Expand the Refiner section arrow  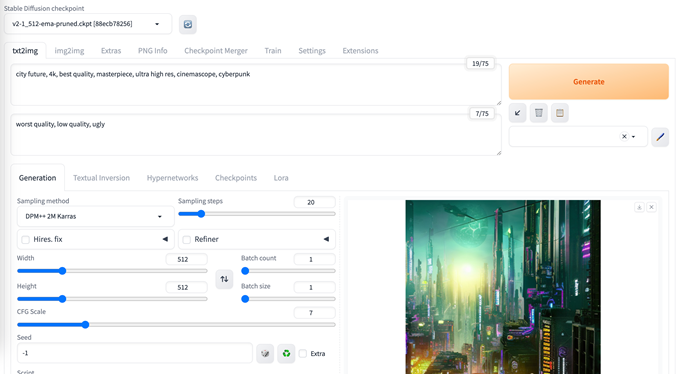tap(326, 239)
